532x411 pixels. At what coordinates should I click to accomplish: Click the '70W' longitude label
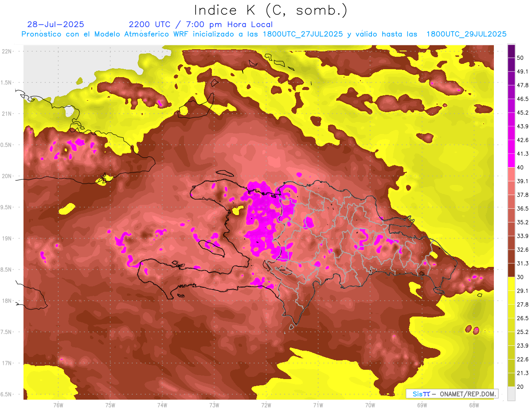coord(370,405)
